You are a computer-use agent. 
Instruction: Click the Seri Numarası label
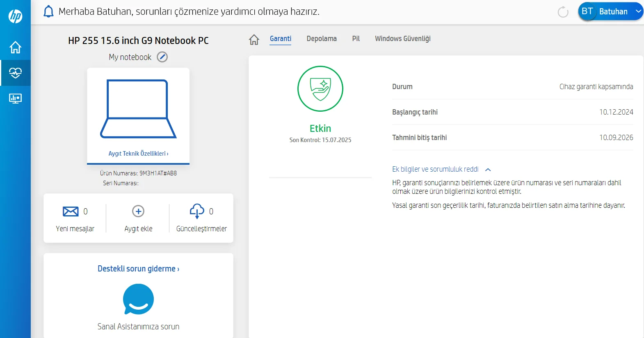(x=121, y=183)
